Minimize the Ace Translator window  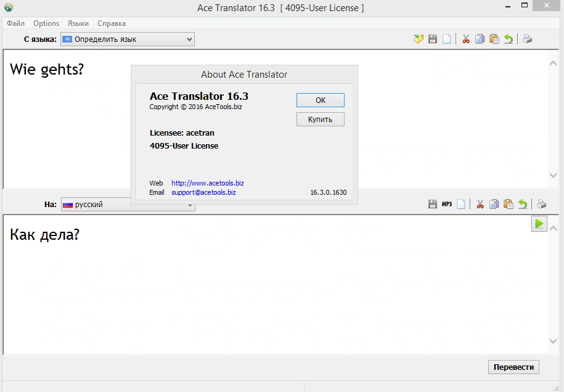click(508, 7)
